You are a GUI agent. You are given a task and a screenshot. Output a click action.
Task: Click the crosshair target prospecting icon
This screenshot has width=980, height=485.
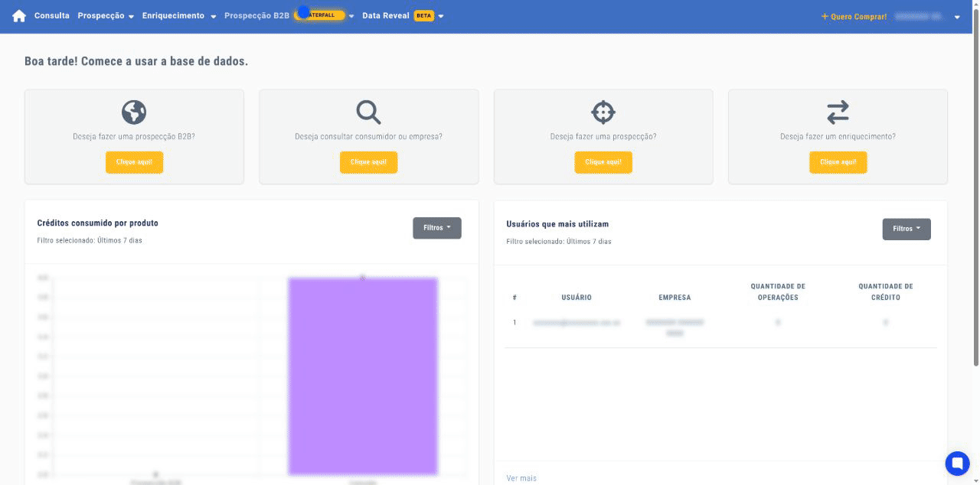pyautogui.click(x=603, y=112)
